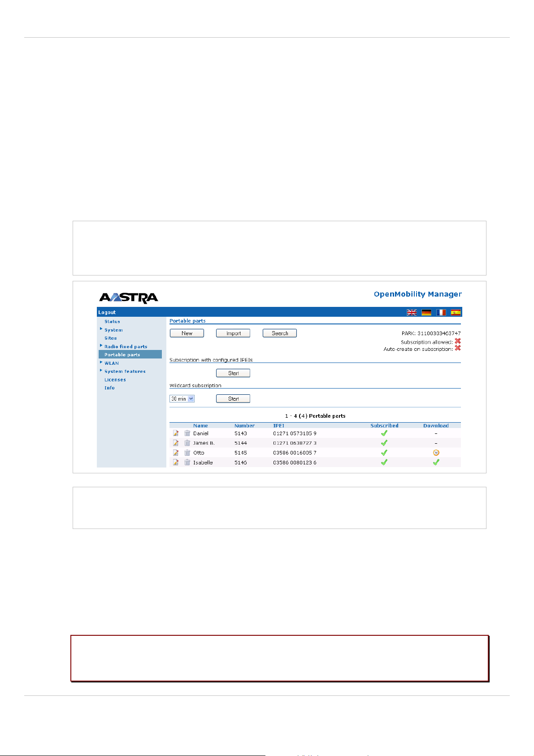Viewport: 534px width, 756px height.
Task: Click the Logout link
Action: [107, 312]
